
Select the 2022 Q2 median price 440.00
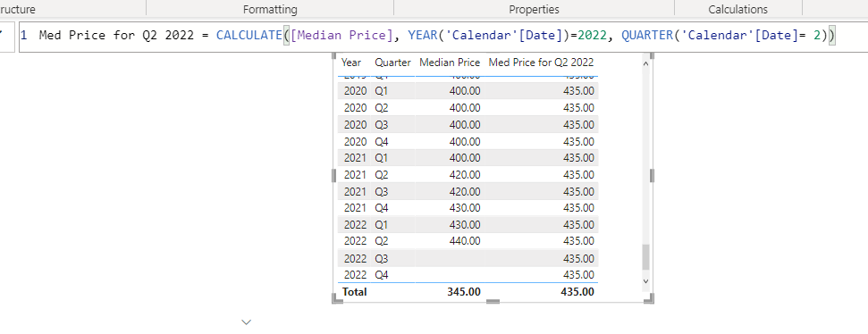pyautogui.click(x=466, y=241)
